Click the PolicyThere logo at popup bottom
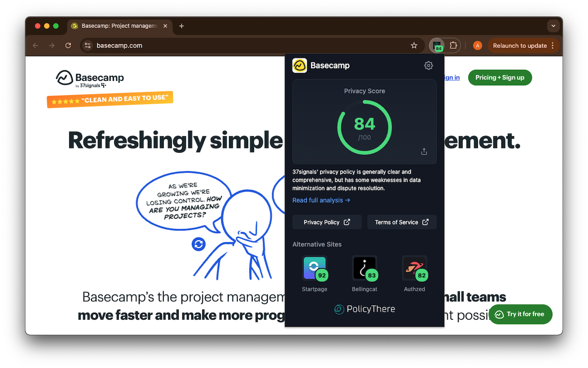Image resolution: width=588 pixels, height=368 pixels. [365, 309]
